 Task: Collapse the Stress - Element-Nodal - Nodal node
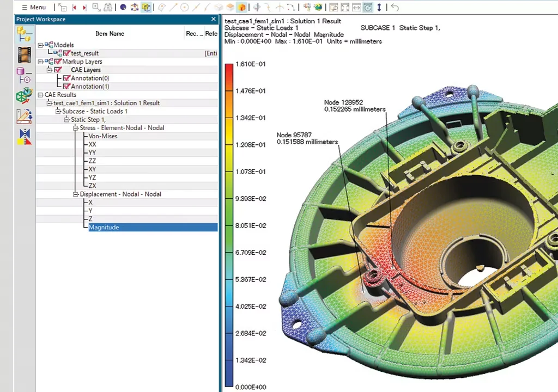tap(75, 128)
